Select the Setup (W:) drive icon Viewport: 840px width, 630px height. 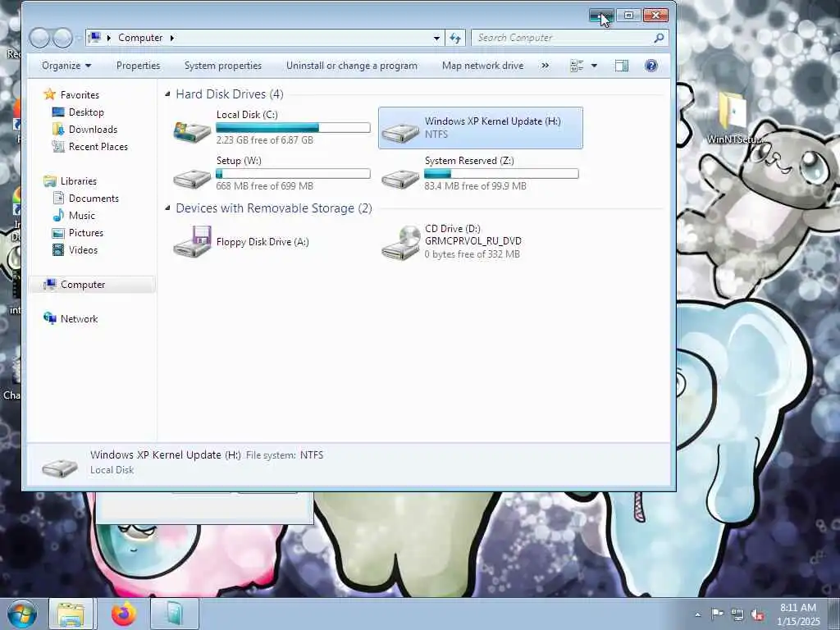tap(192, 178)
